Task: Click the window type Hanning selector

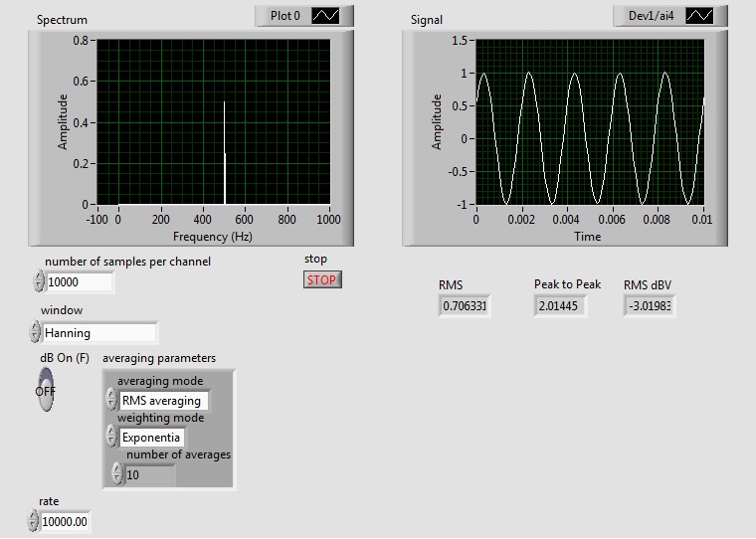Action: click(x=99, y=333)
